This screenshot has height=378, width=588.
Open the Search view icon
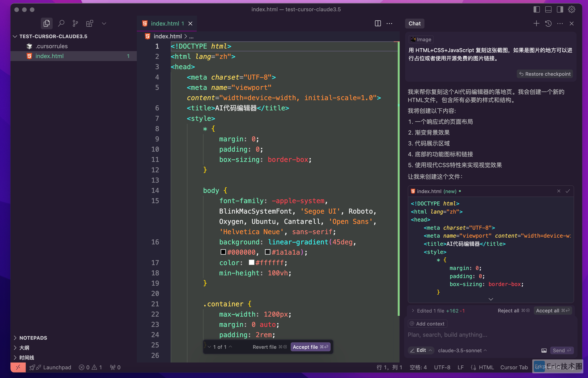(x=61, y=24)
